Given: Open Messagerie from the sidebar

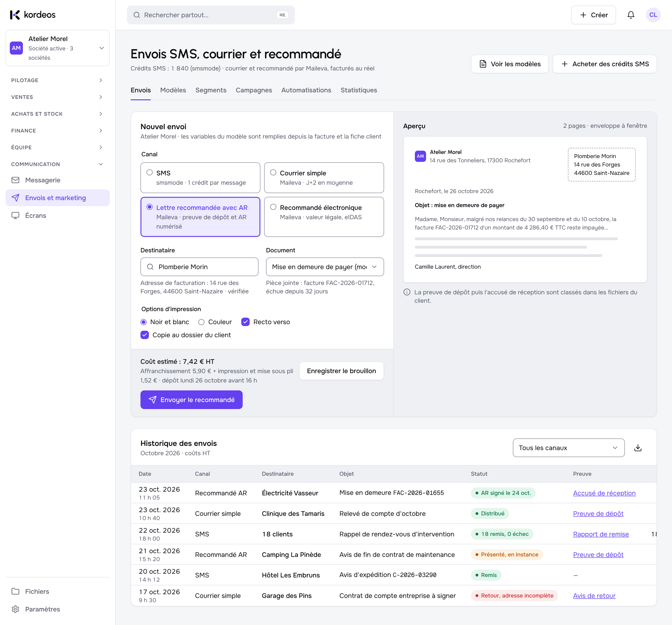Looking at the screenshot, I should click(x=57, y=180).
